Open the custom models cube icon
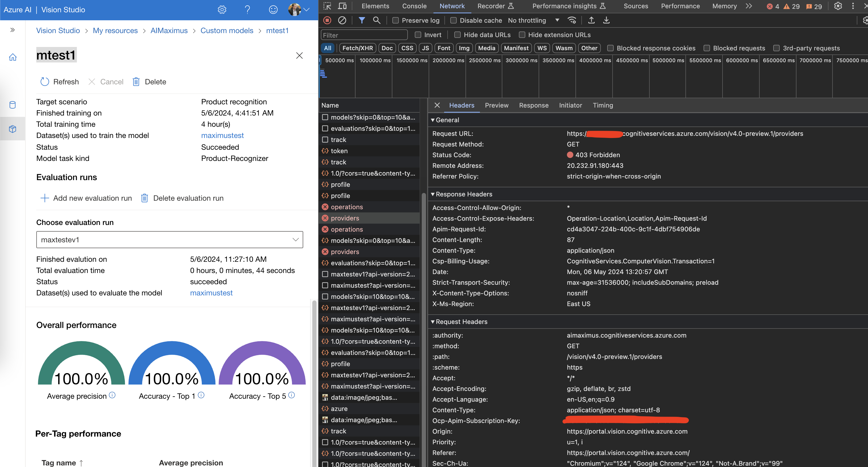 point(13,129)
